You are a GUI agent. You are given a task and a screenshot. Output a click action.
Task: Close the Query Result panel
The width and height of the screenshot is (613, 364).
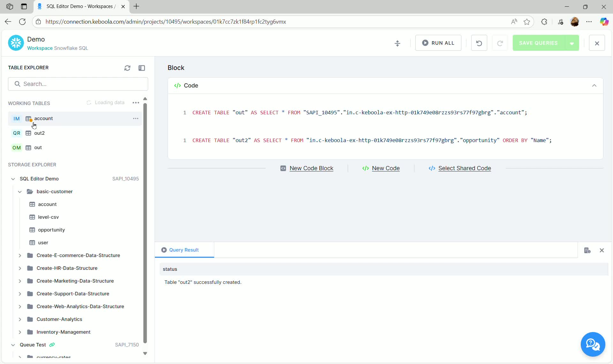pos(602,250)
